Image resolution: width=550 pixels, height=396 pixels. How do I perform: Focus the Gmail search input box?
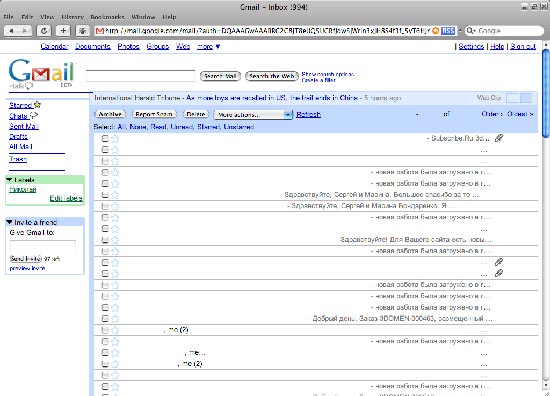[140, 76]
